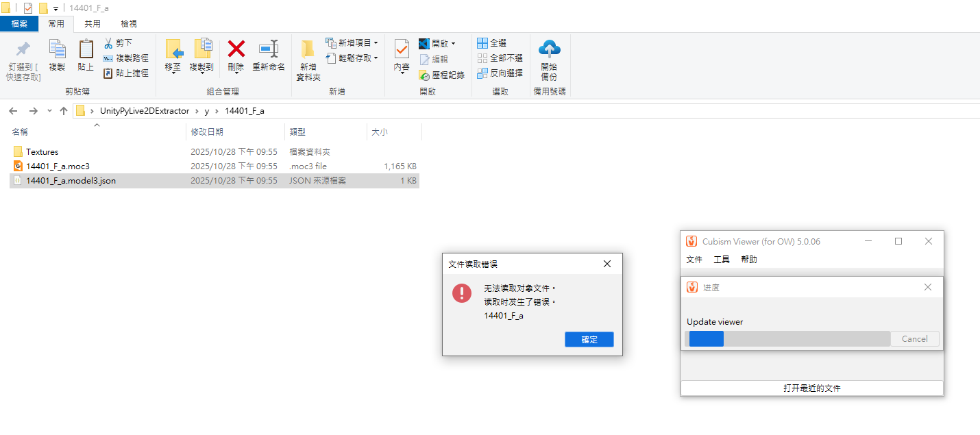Screen dimensions: 980x435
Task: Click the Start Backup cloud icon
Action: [549, 49]
